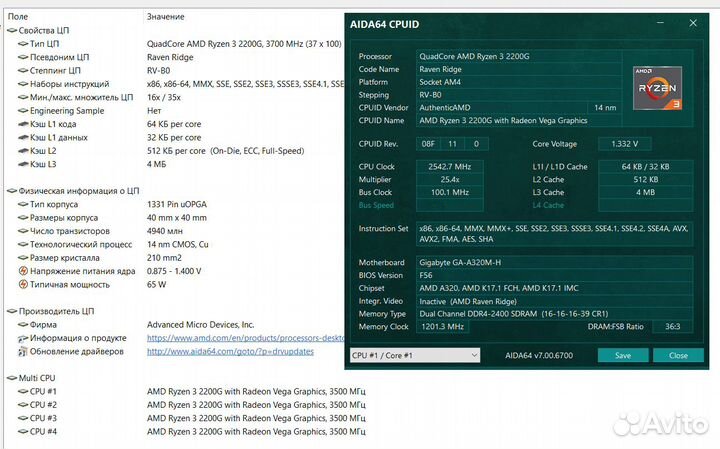Click the icon beside CPU #3 row
This screenshot has width=720, height=449.
pyautogui.click(x=23, y=418)
